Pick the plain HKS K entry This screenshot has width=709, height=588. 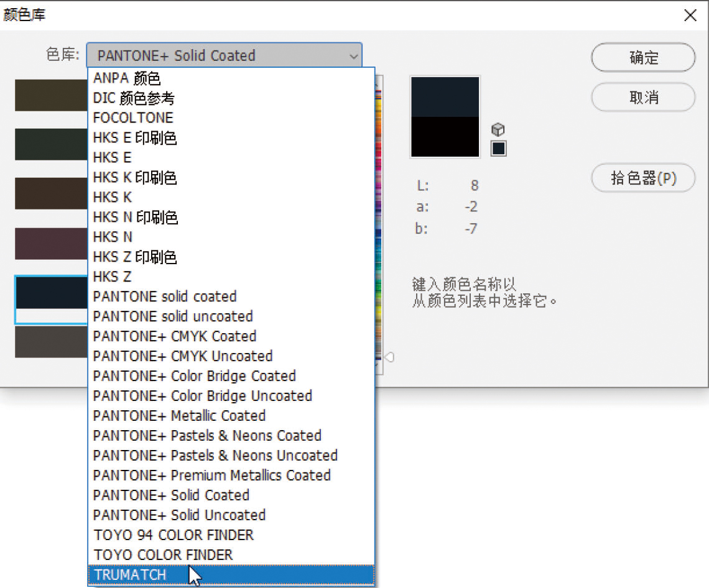point(231,198)
